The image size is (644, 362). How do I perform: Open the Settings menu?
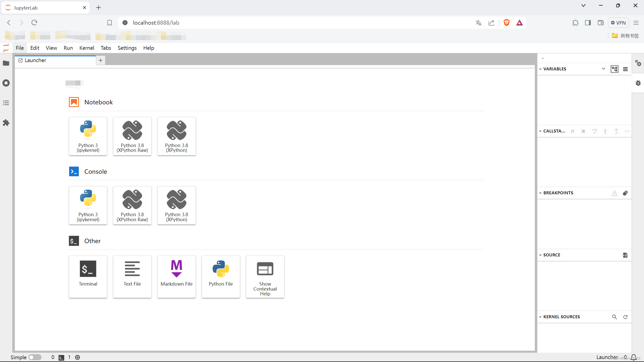(x=127, y=48)
